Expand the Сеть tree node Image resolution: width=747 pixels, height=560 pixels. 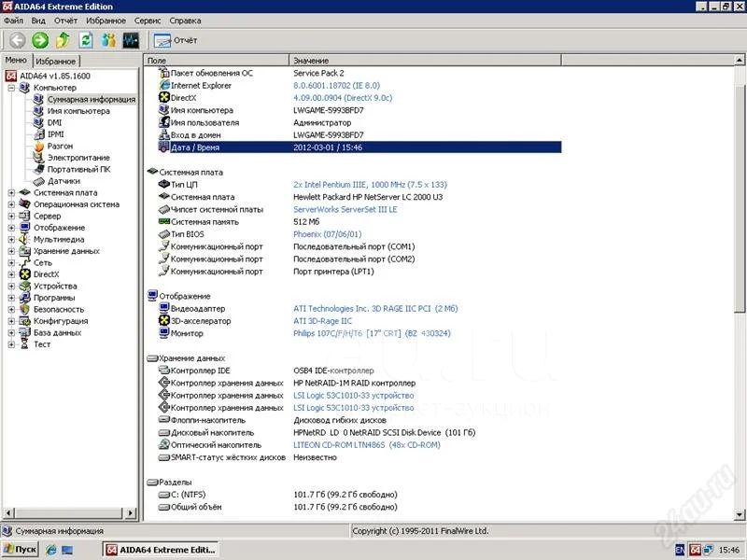[x=11, y=263]
